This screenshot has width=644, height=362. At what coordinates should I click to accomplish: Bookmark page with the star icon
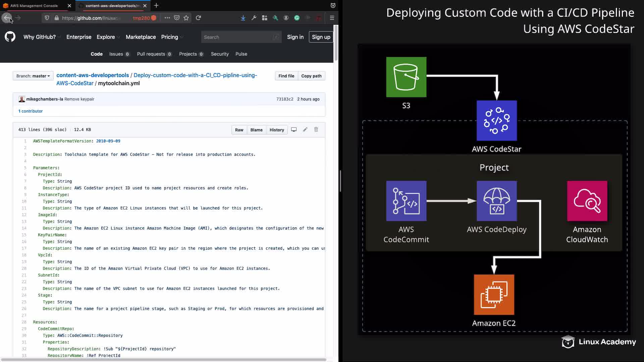(186, 18)
